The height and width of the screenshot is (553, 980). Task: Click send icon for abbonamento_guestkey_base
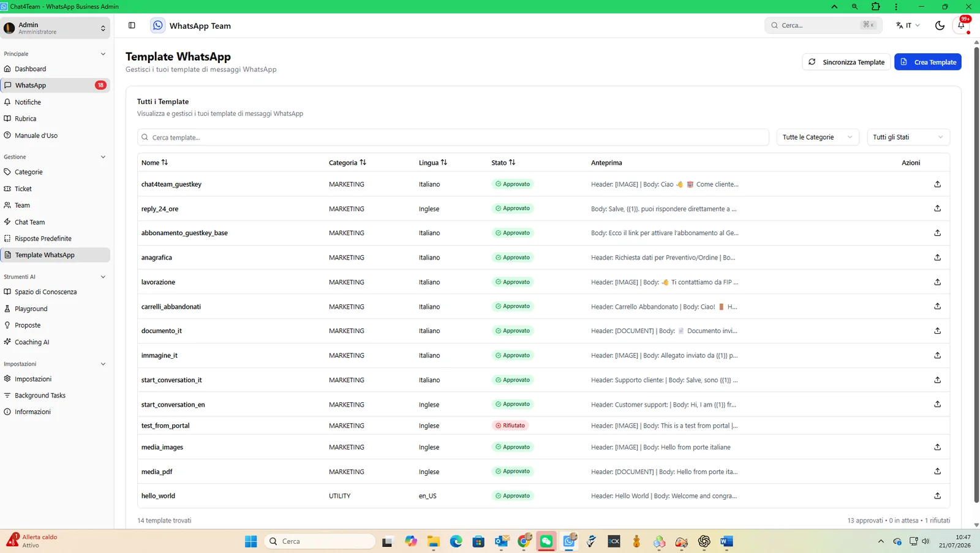[x=937, y=233]
